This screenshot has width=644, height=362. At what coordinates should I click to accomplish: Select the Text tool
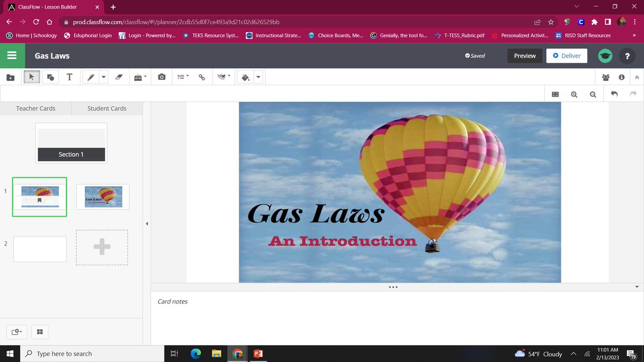tap(69, 77)
